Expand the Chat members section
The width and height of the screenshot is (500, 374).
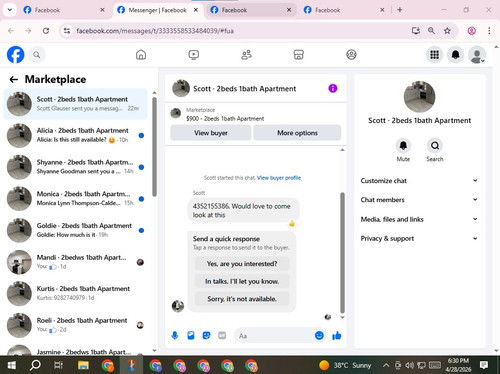pos(419,200)
